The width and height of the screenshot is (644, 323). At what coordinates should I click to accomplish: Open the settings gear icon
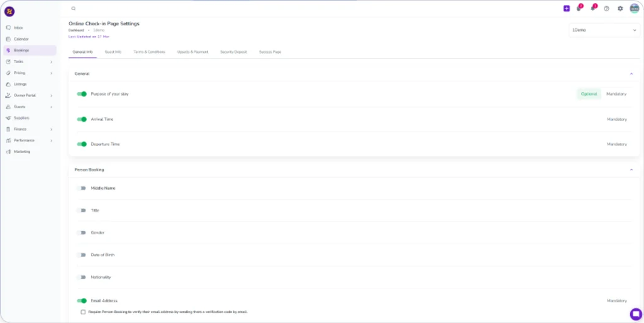coord(620,9)
